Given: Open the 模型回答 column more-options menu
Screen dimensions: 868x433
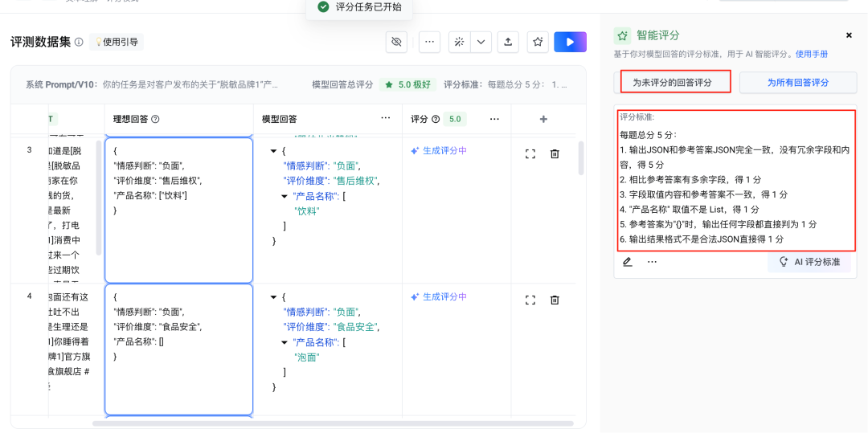Looking at the screenshot, I should [386, 119].
